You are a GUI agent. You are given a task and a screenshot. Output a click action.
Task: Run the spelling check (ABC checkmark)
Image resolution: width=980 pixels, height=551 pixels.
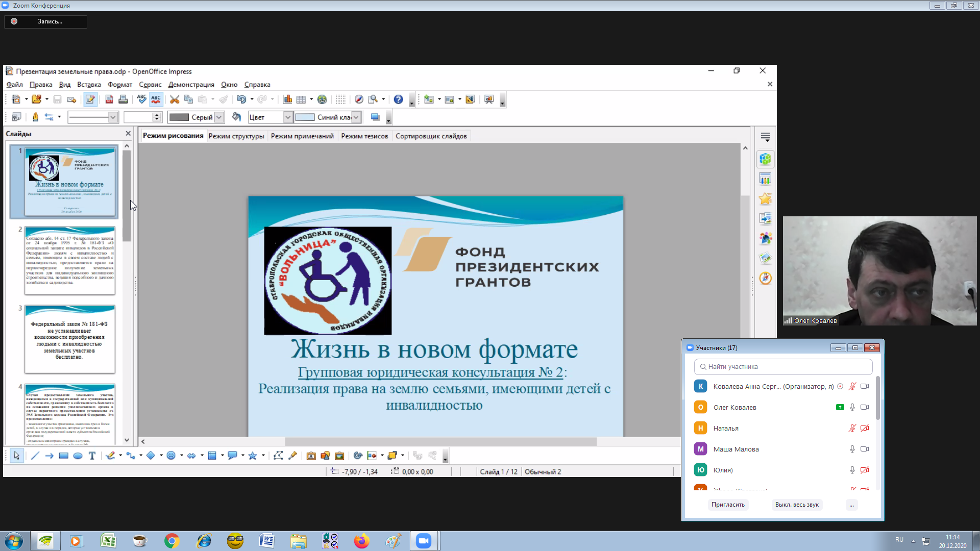point(142,99)
